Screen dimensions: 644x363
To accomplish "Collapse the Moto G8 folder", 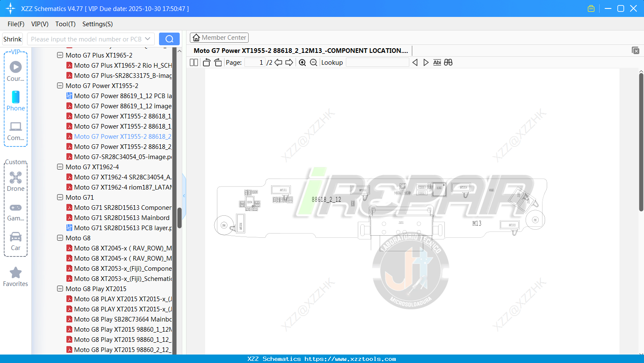I will pos(60,238).
